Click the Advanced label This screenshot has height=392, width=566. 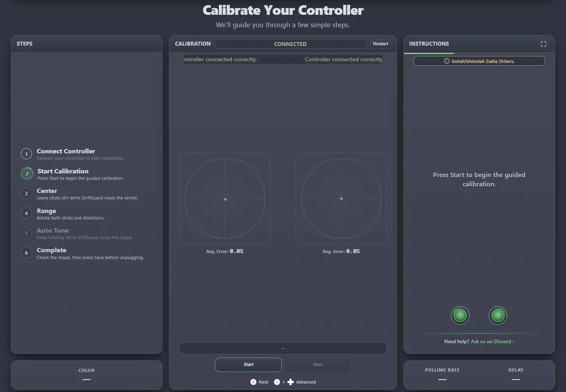306,382
